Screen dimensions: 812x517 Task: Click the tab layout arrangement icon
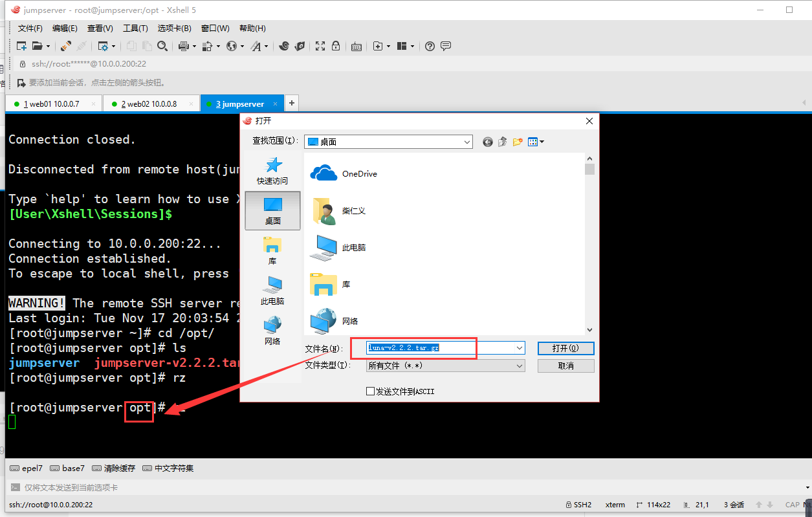pos(402,46)
